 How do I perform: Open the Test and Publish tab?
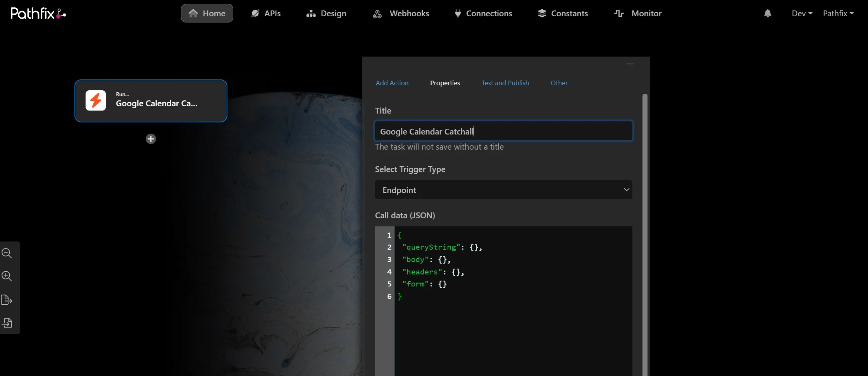click(x=505, y=83)
